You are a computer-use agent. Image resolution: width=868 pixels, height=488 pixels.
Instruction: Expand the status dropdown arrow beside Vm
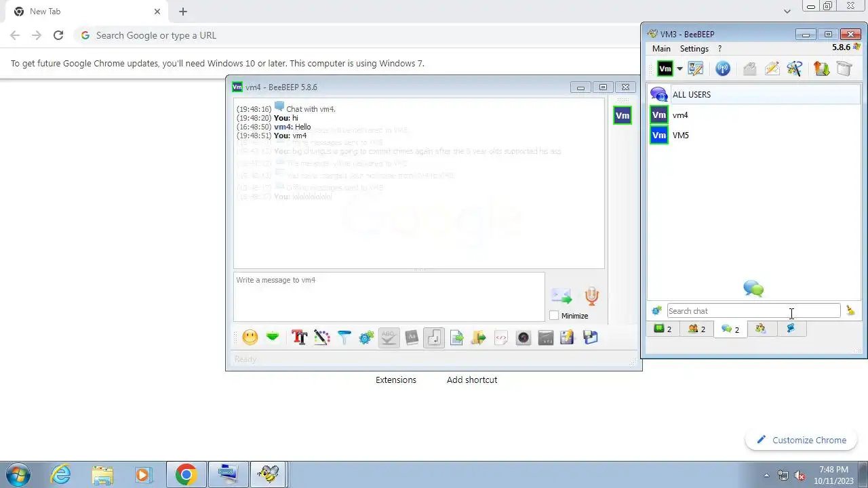pyautogui.click(x=679, y=68)
